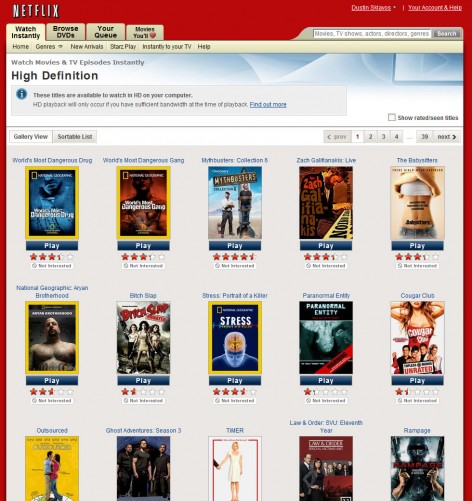
Task: Play The Babysitters
Action: pos(417,246)
